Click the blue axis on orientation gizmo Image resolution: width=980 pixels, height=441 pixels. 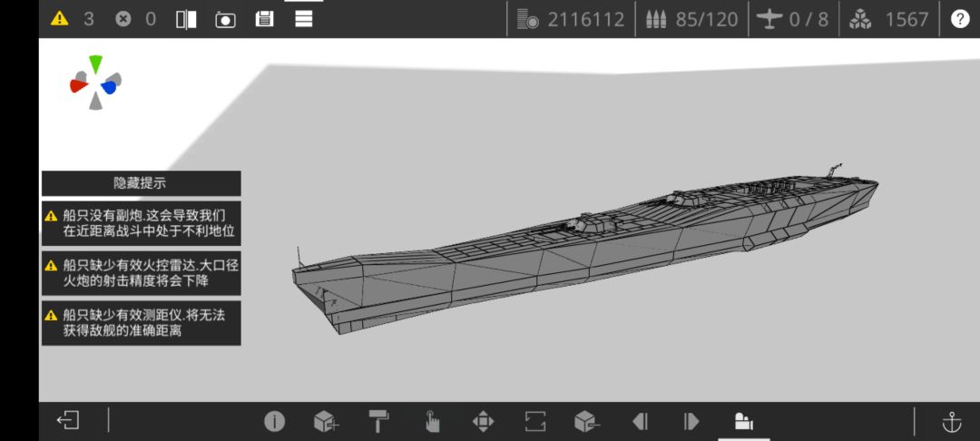pyautogui.click(x=110, y=87)
